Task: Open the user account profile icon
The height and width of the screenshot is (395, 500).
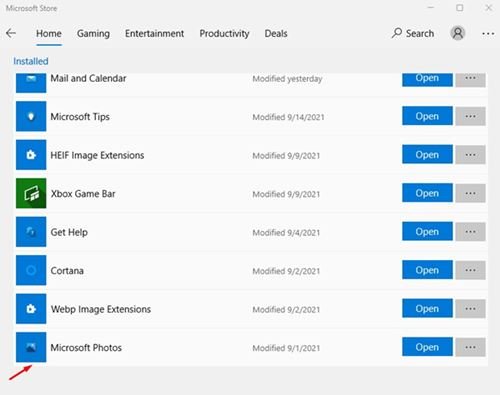Action: [x=458, y=33]
